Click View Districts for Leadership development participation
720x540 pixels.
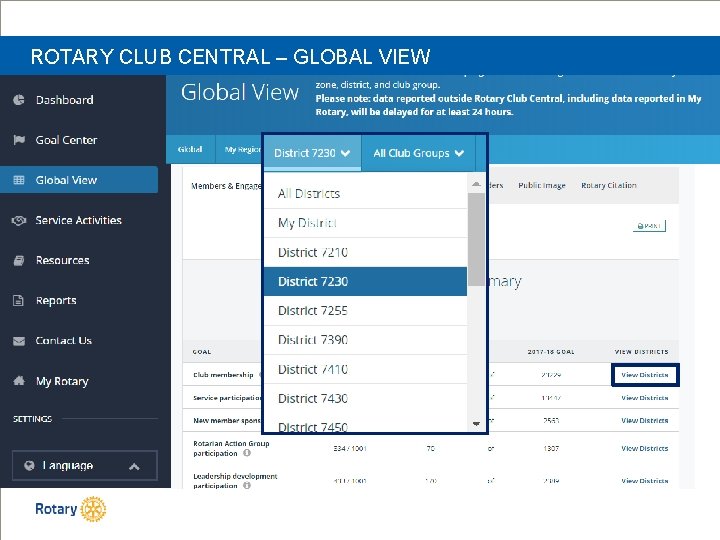click(x=645, y=481)
